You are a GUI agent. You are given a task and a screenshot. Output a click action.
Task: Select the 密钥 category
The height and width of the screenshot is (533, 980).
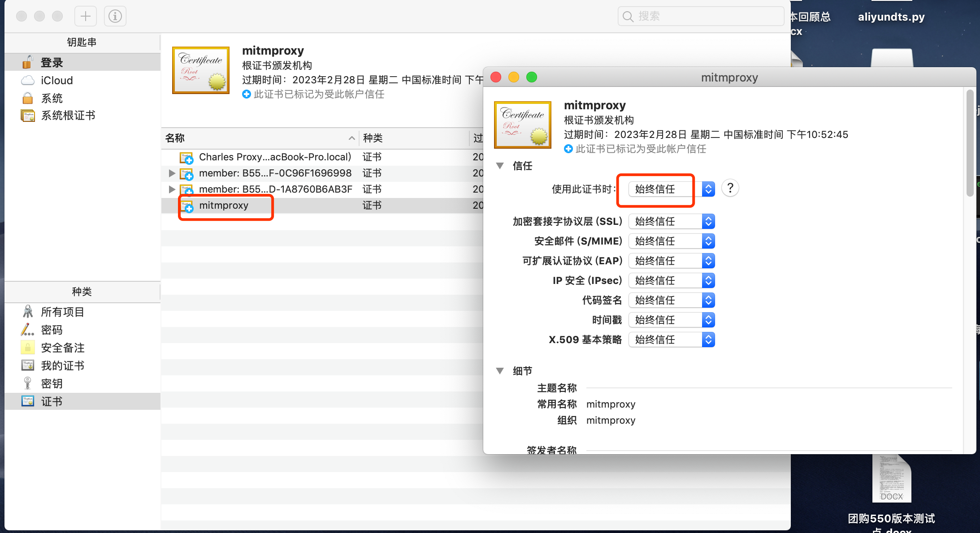click(x=82, y=383)
